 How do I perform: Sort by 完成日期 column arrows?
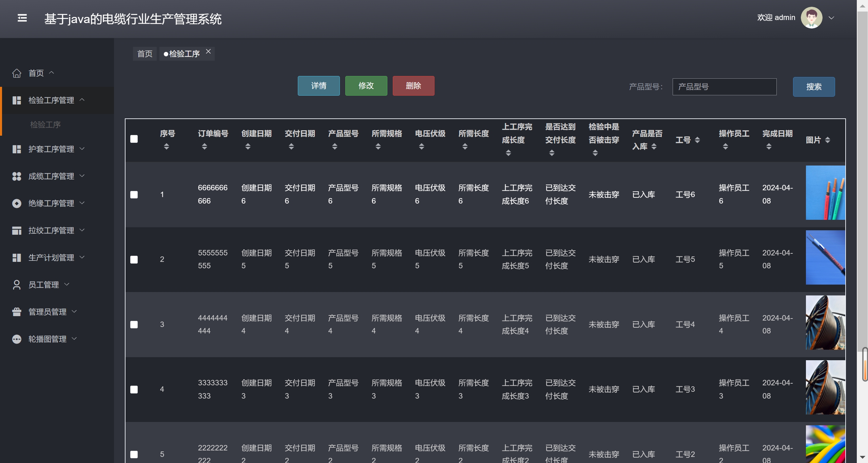coord(769,147)
